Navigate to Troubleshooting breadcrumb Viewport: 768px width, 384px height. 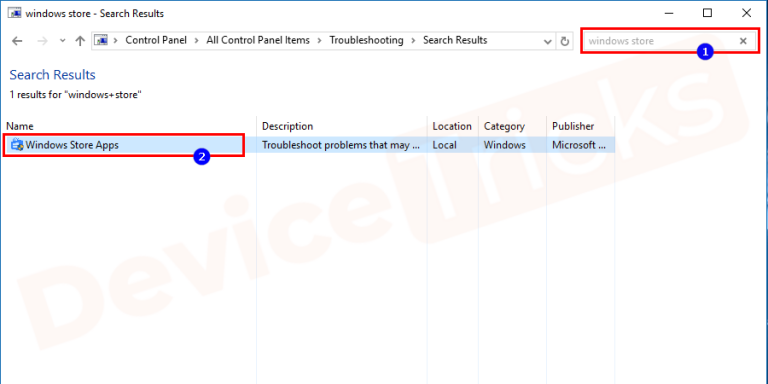(366, 40)
